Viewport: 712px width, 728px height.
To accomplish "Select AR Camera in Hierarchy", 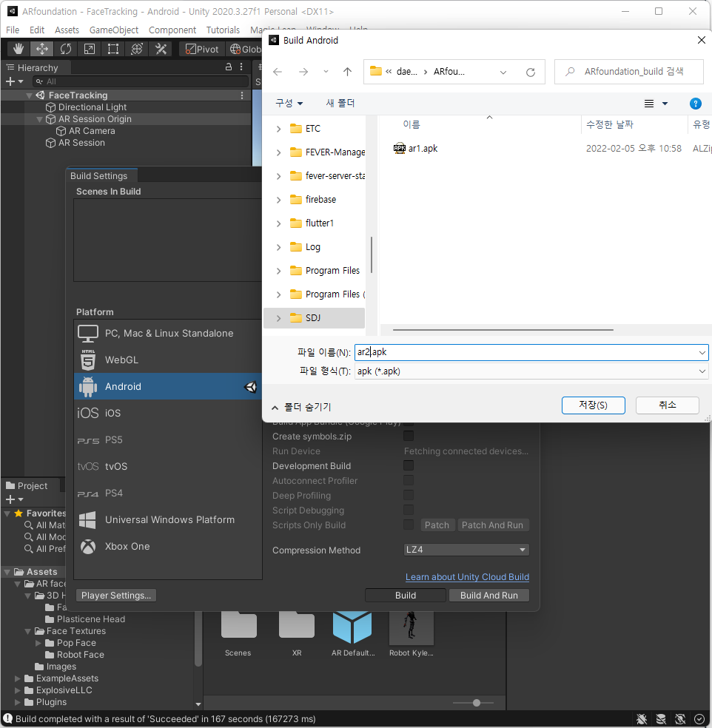I will [92, 131].
